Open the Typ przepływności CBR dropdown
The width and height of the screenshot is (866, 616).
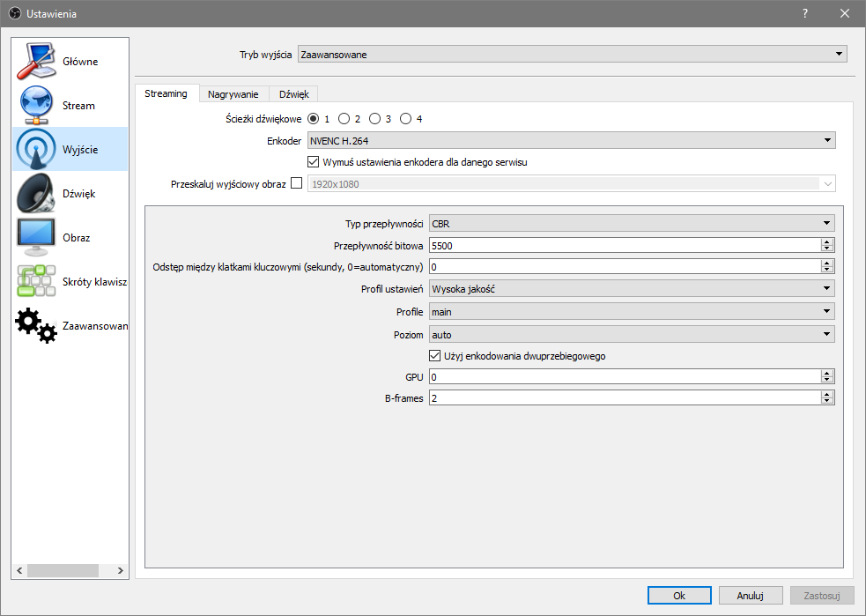coord(632,223)
